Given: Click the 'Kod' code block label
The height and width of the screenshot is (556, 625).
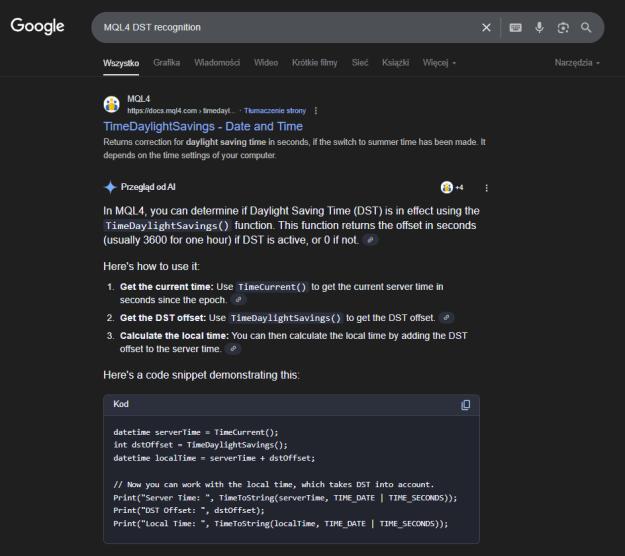Looking at the screenshot, I should pyautogui.click(x=121, y=404).
